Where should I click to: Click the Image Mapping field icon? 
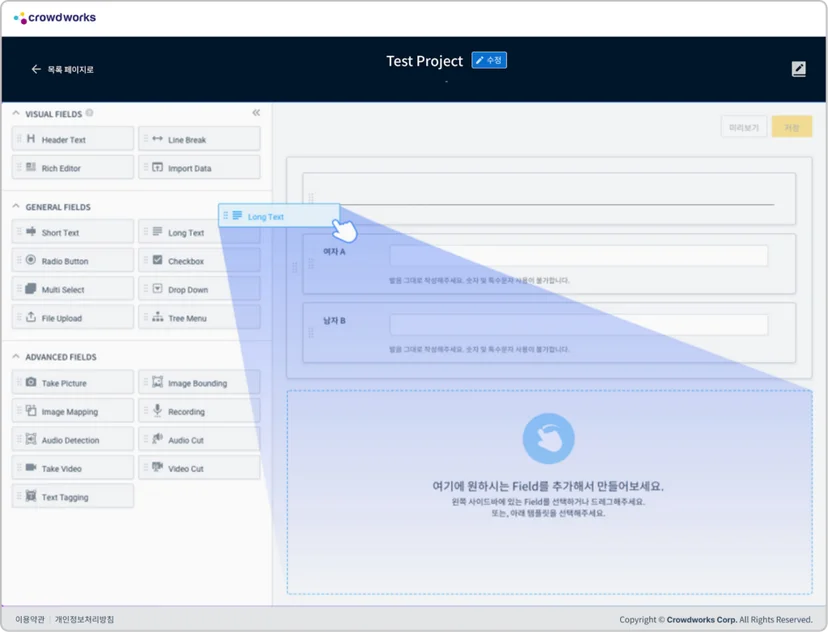pos(31,411)
